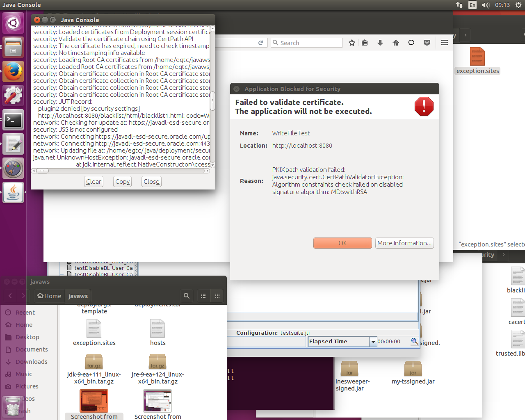Screen dimensions: 525x420
Task: Open More Information about the certificate failure
Action: [404, 243]
